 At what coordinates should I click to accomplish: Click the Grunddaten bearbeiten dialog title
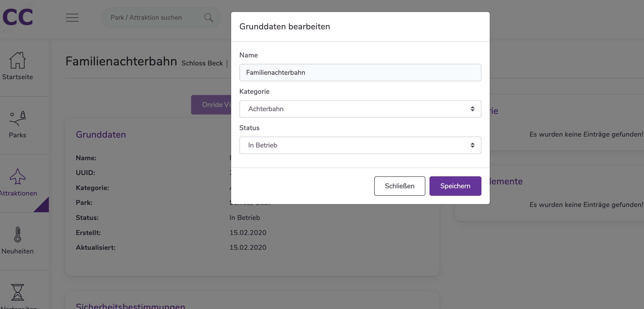(285, 26)
